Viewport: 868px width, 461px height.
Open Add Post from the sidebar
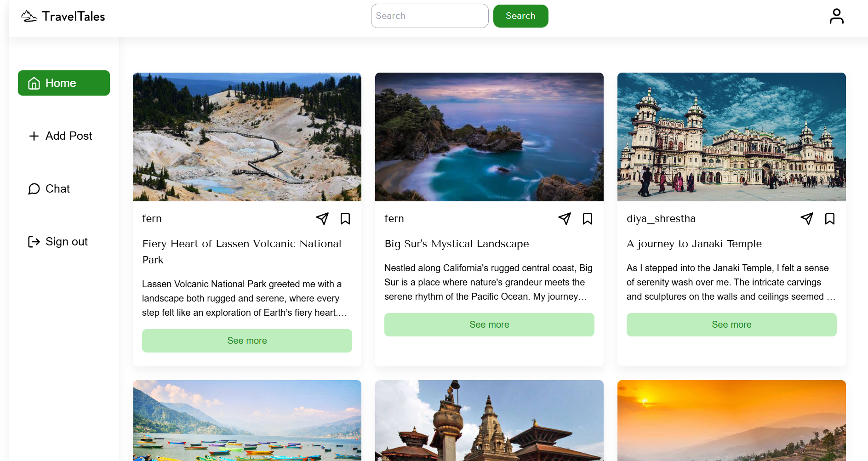point(60,136)
